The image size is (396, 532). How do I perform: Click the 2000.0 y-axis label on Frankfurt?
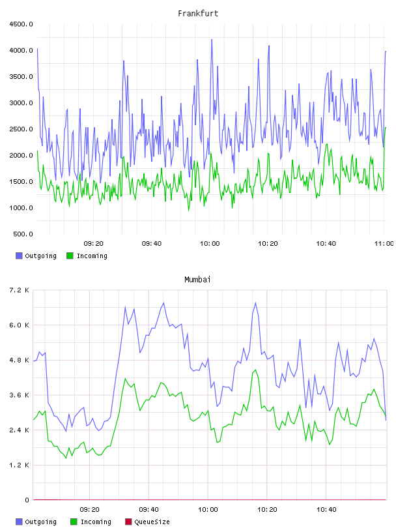21,155
